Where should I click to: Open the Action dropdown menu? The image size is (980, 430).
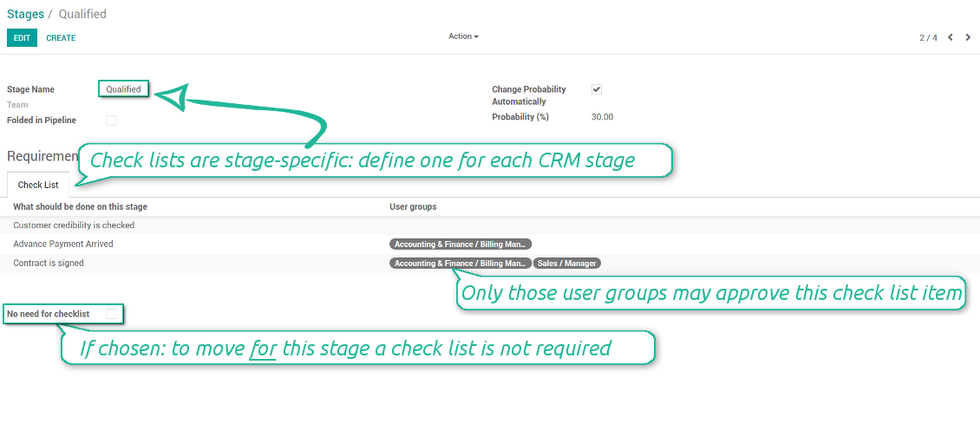click(x=463, y=36)
